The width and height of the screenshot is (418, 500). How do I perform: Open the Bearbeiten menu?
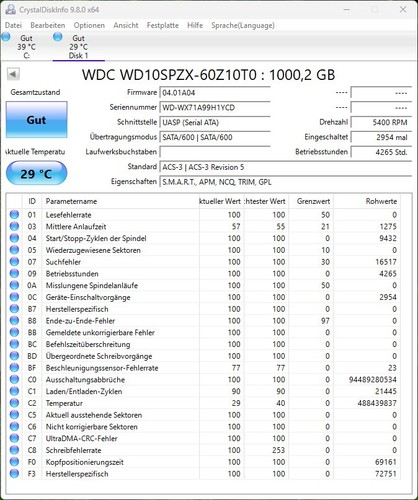point(48,25)
